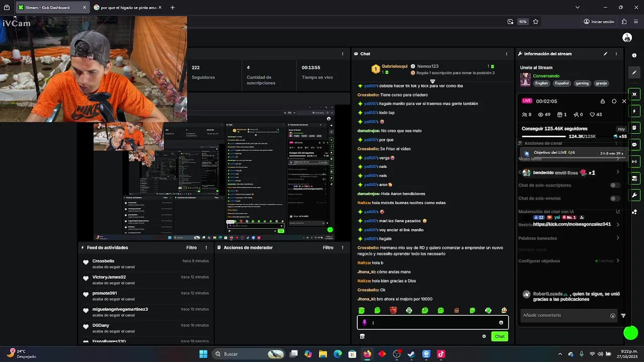
Task: Click the info icon in right sidebar
Action: point(634,56)
